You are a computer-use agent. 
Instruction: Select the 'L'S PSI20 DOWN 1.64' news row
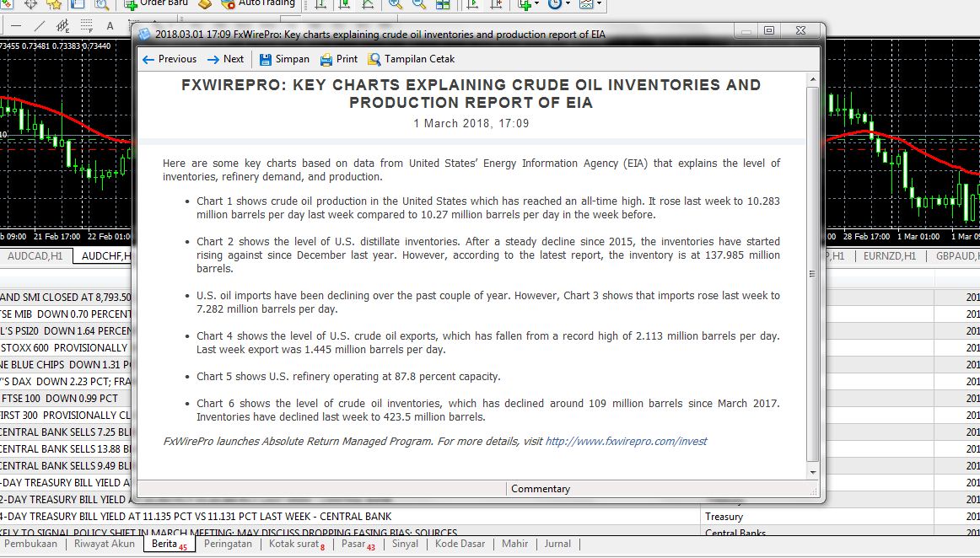tap(66, 330)
